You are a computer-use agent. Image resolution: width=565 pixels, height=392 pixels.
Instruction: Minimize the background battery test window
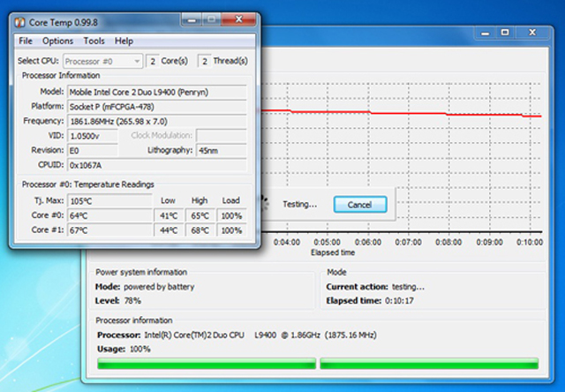click(485, 33)
